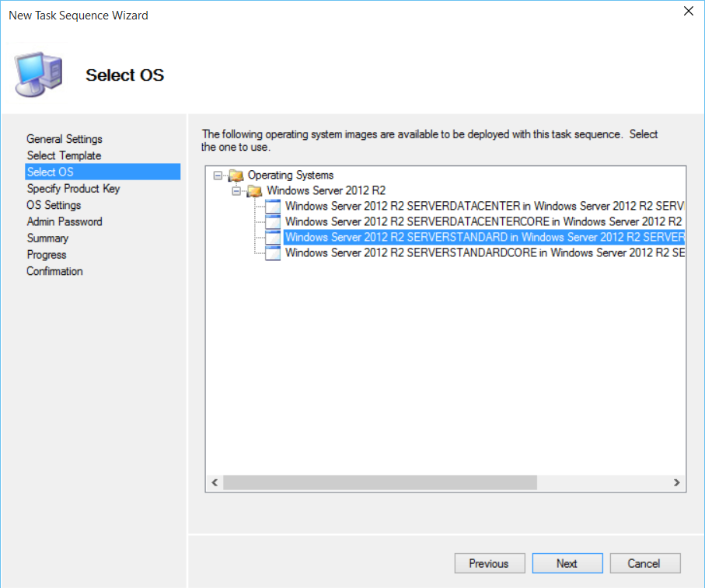705x588 pixels.
Task: Collapse the Windows Server 2012 R2 node
Action: [236, 191]
